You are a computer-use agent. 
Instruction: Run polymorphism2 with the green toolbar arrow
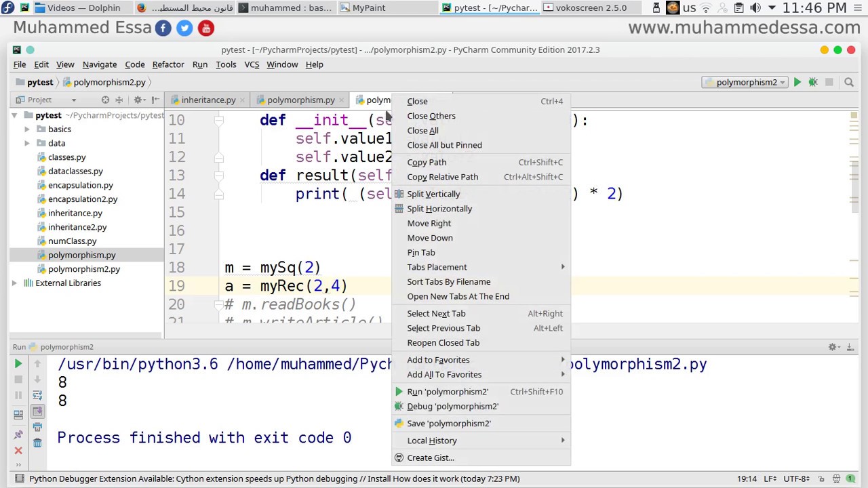[797, 82]
